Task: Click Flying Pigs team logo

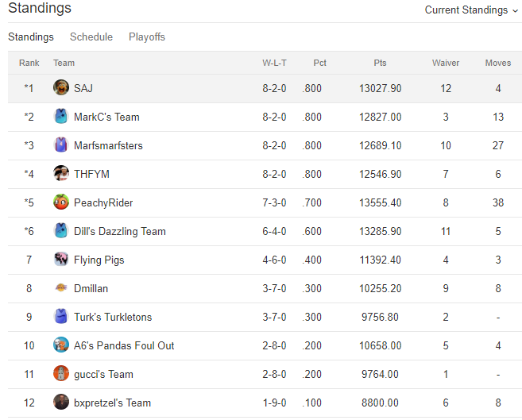Action: 61,259
